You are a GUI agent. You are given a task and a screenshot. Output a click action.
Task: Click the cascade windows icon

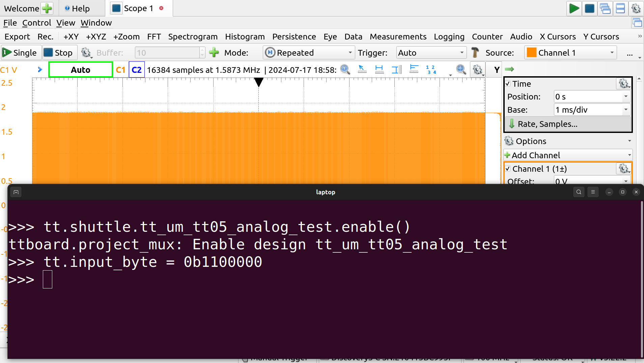605,8
